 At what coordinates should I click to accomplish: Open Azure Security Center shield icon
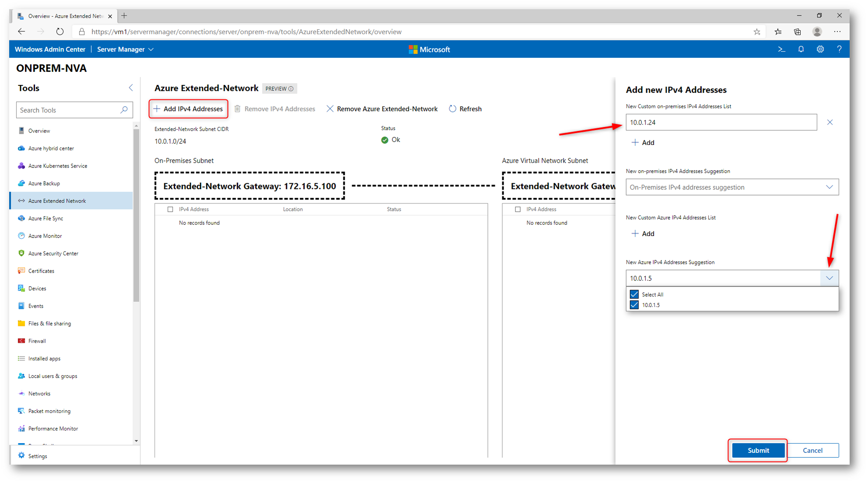[21, 253]
